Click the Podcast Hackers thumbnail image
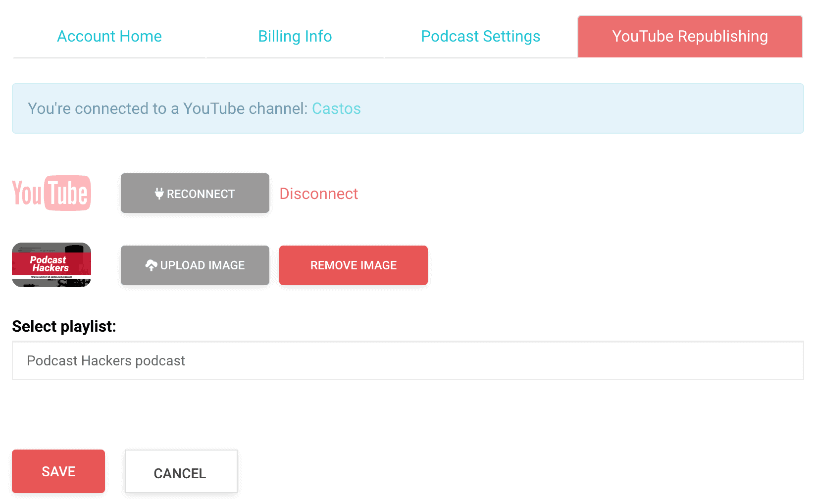This screenshot has height=504, width=814. coord(51,265)
